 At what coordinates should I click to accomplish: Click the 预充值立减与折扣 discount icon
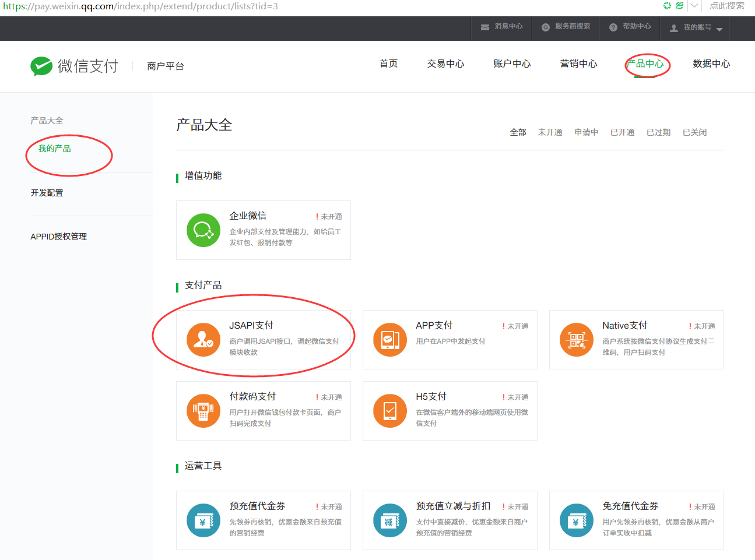pyautogui.click(x=390, y=520)
